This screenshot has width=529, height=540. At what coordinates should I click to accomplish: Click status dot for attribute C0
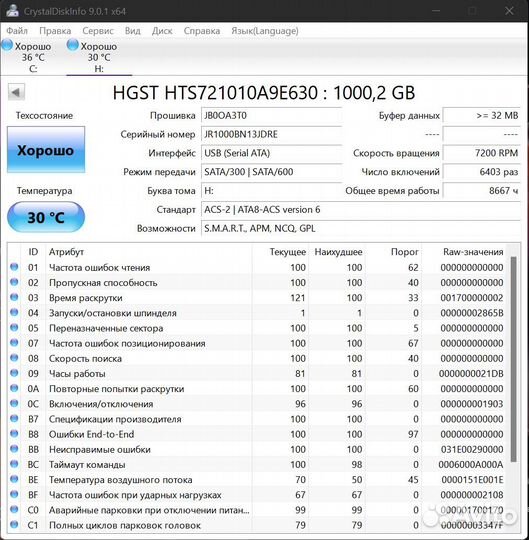coord(14,509)
